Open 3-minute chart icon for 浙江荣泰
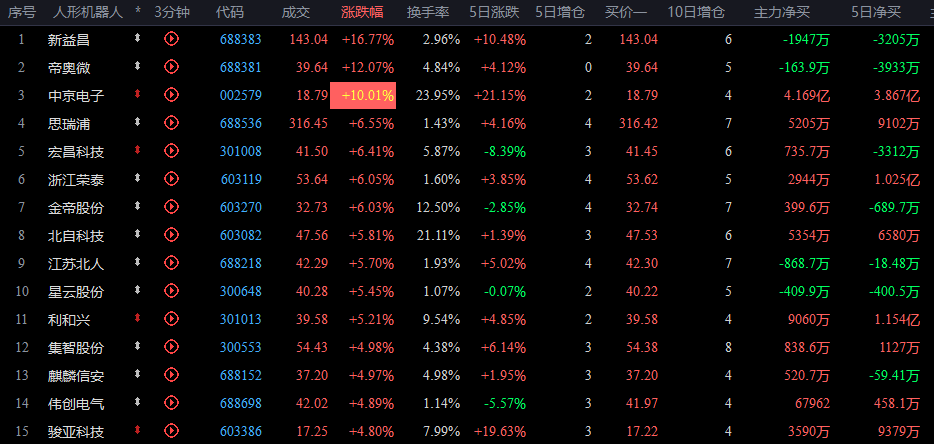Image resolution: width=934 pixels, height=444 pixels. click(x=172, y=178)
